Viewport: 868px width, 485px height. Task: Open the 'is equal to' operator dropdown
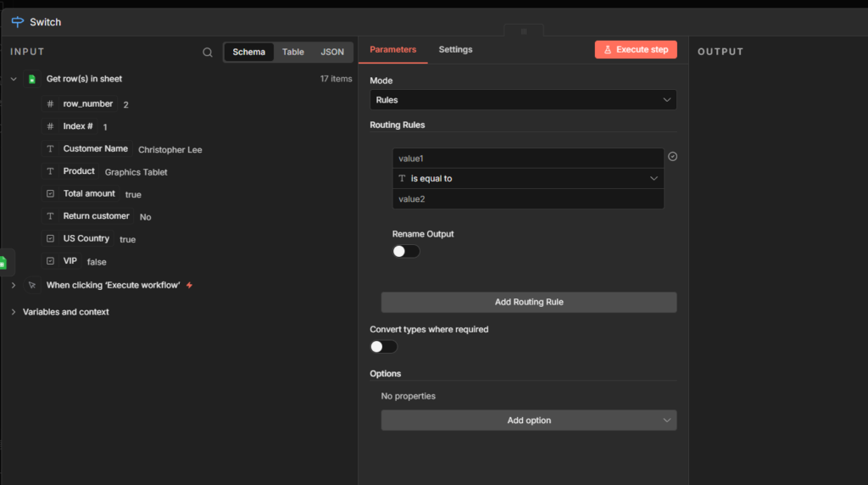point(528,178)
